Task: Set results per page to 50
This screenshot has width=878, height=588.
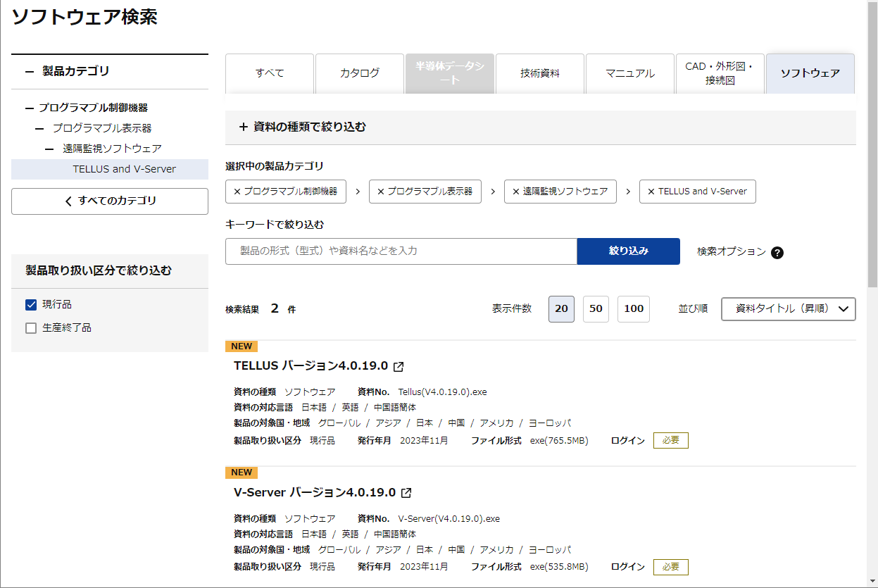Action: [596, 308]
